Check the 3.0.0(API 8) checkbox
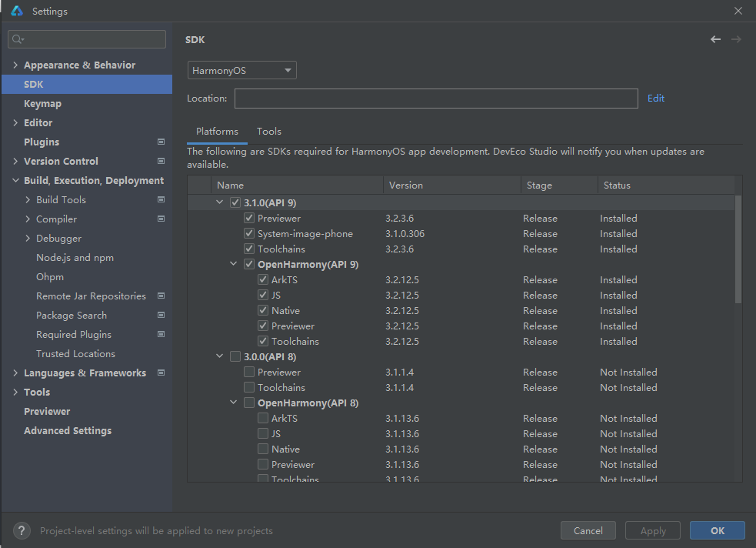Viewport: 756px width, 548px height. (235, 356)
